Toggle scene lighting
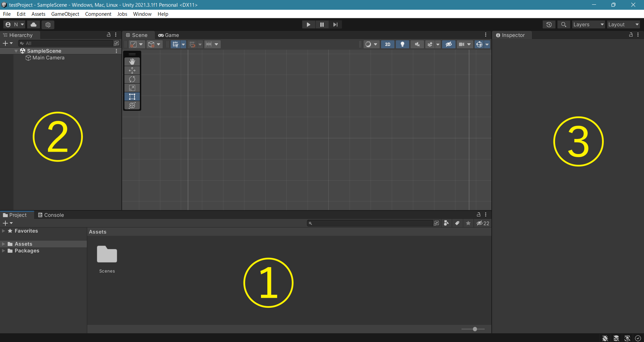 point(402,44)
